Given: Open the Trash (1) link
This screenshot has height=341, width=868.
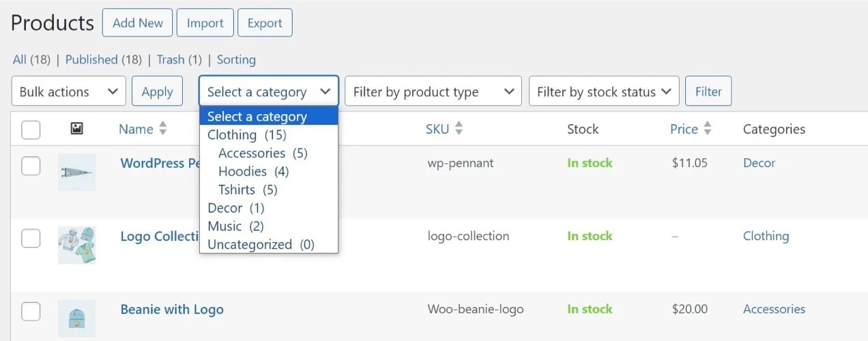Looking at the screenshot, I should click(x=179, y=59).
